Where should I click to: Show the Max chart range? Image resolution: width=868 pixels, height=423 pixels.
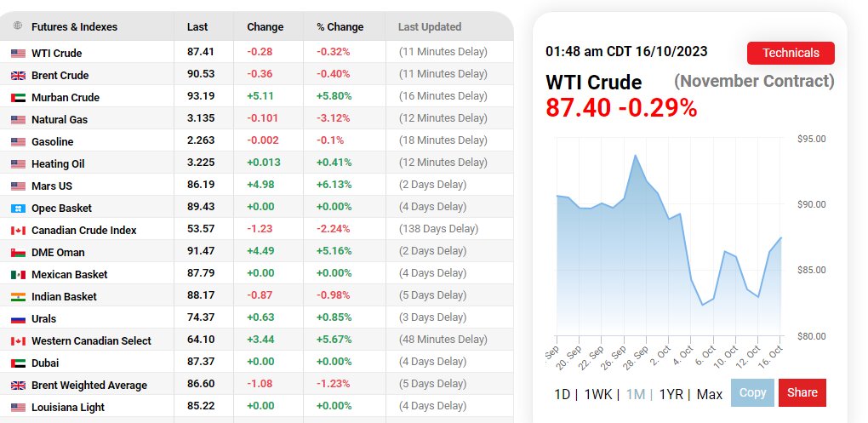(710, 394)
